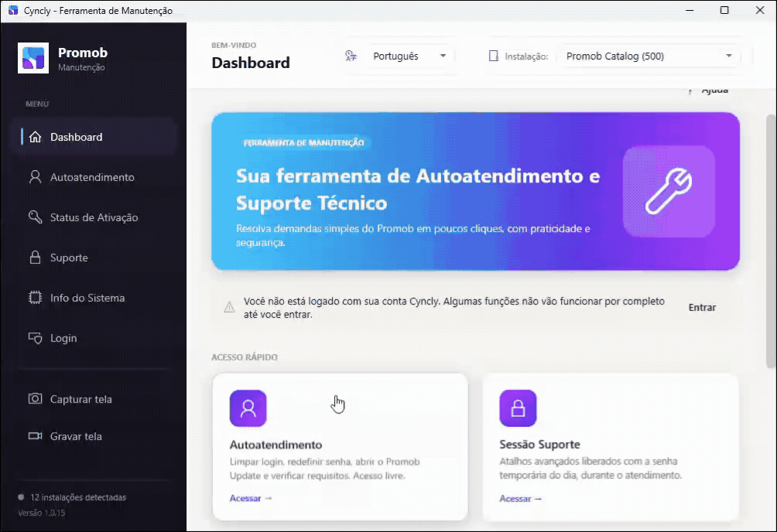Viewport: 777px width, 532px height.
Task: Click the Acessar link under Autoatendimento
Action: click(x=251, y=498)
